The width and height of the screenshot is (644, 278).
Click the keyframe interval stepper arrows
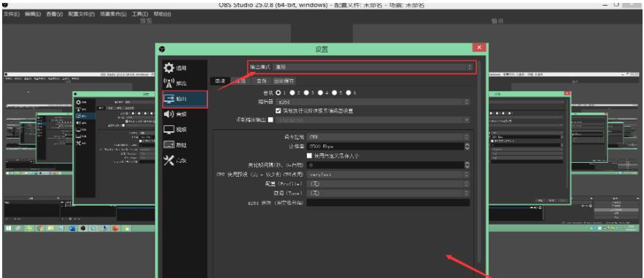[467, 165]
